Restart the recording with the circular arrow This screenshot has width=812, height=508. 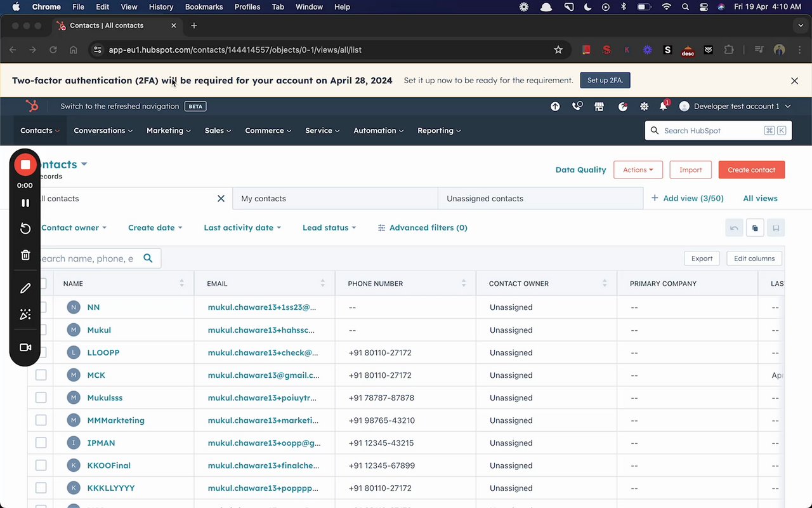[25, 229]
